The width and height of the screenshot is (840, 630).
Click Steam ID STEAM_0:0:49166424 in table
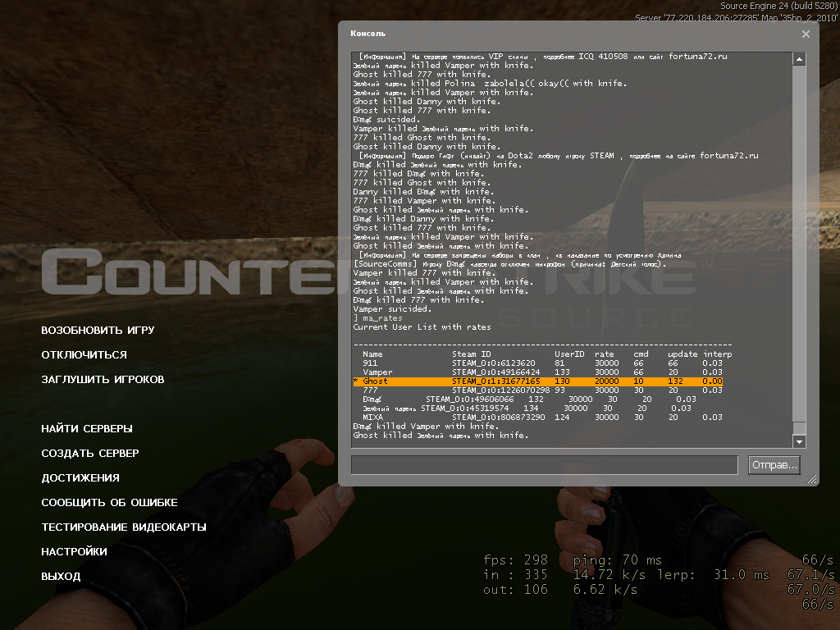496,372
